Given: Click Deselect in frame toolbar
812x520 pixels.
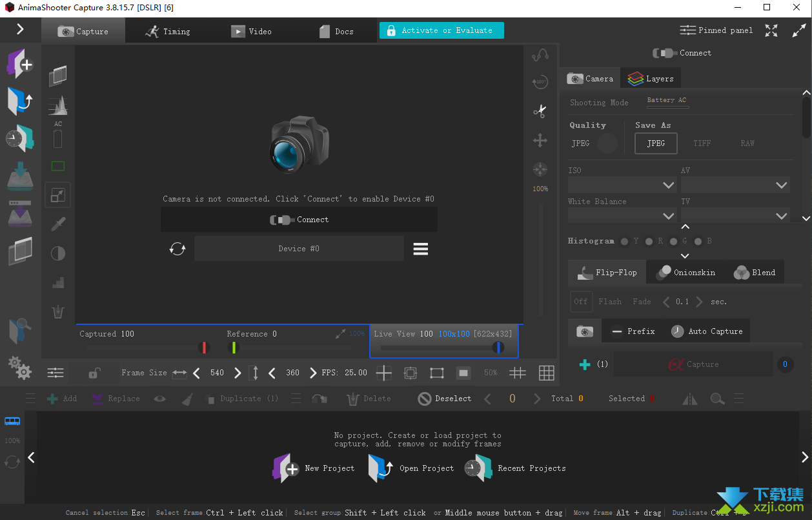Looking at the screenshot, I should pyautogui.click(x=445, y=399).
